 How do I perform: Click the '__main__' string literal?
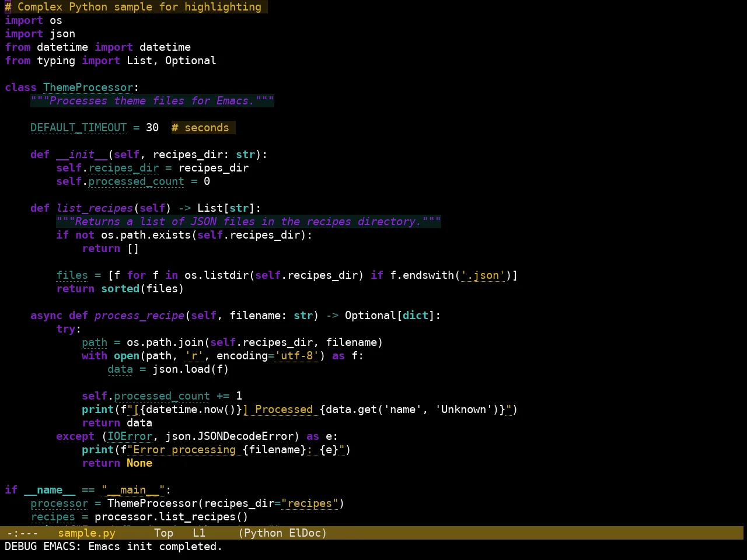(x=133, y=490)
